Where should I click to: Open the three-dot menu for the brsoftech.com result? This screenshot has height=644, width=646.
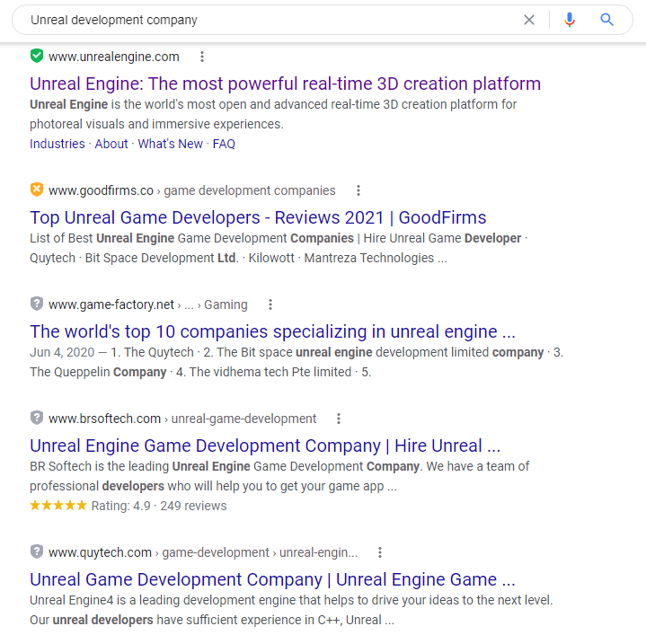[x=339, y=419]
